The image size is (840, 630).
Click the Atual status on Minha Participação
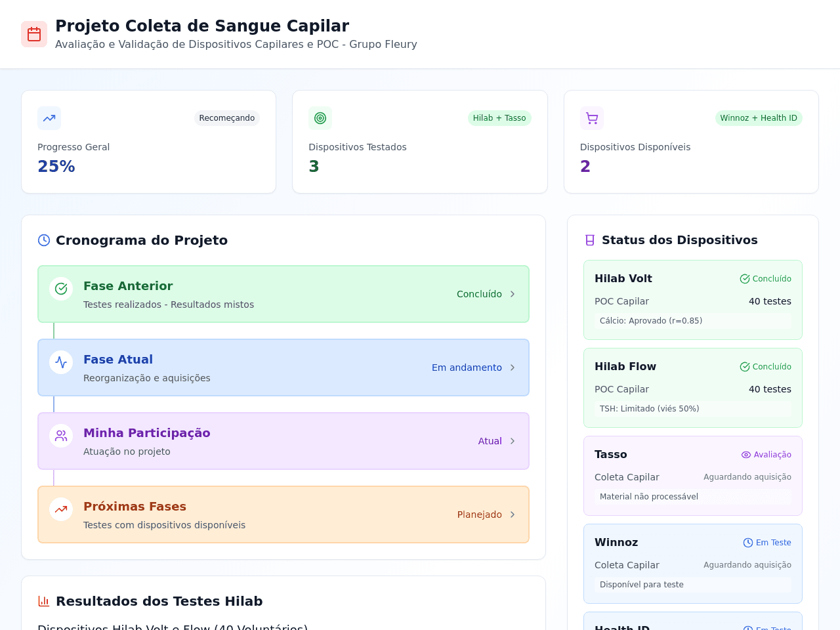point(490,441)
